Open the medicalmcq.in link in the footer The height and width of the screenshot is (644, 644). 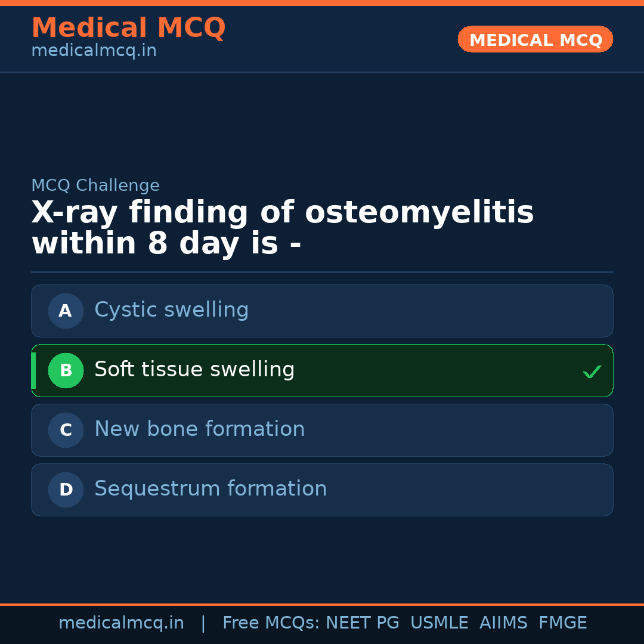click(x=121, y=623)
